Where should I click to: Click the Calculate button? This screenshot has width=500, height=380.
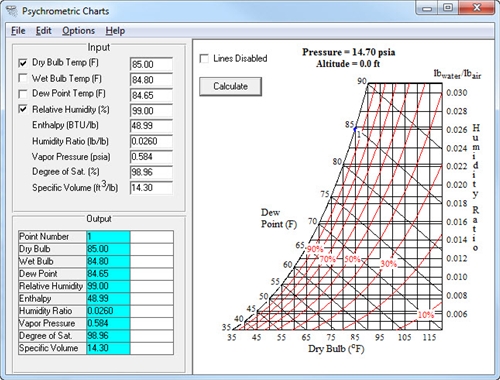pos(230,86)
